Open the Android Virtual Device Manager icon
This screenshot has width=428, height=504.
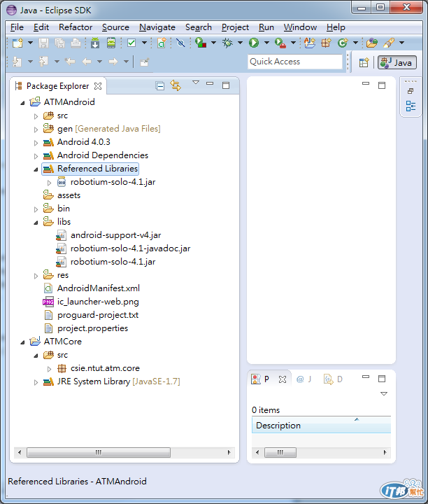coord(111,43)
